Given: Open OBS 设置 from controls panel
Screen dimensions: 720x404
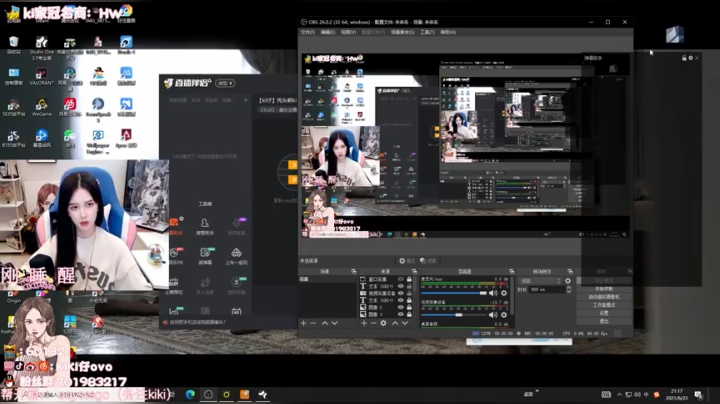Looking at the screenshot, I should click(x=604, y=313).
